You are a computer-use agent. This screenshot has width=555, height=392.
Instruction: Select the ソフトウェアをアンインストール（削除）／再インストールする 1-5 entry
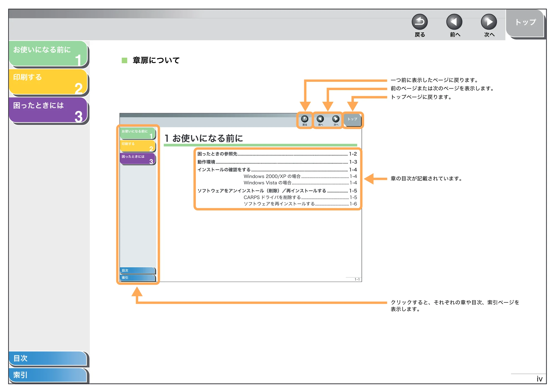pos(277,191)
